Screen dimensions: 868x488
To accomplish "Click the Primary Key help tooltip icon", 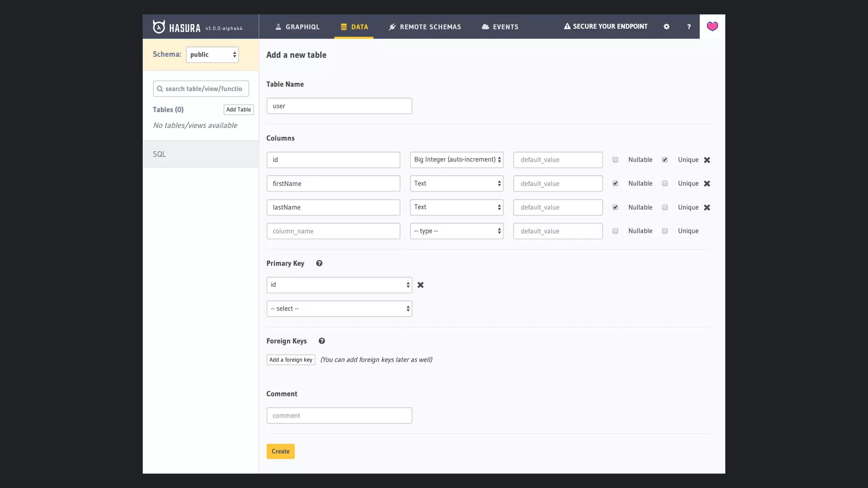I will pos(319,263).
